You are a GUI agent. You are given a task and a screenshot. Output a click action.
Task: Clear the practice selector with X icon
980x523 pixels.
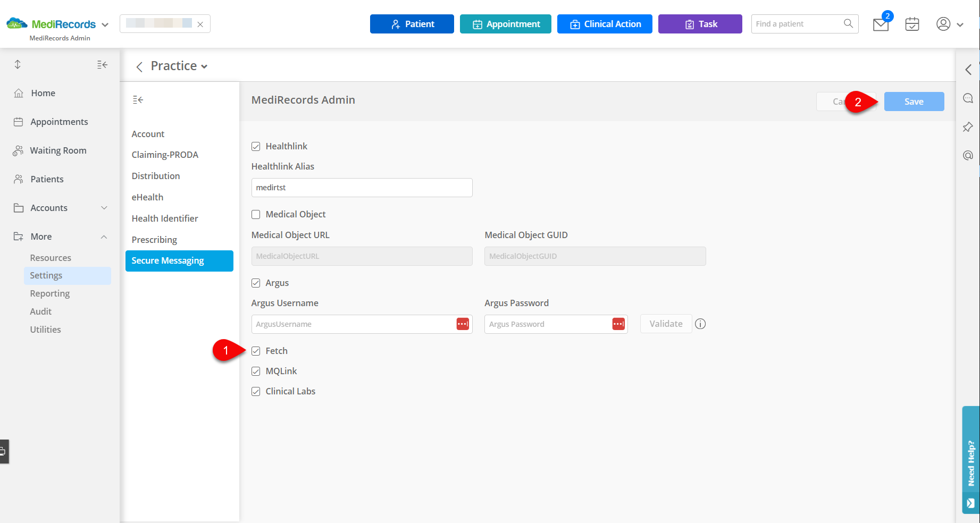200,24
